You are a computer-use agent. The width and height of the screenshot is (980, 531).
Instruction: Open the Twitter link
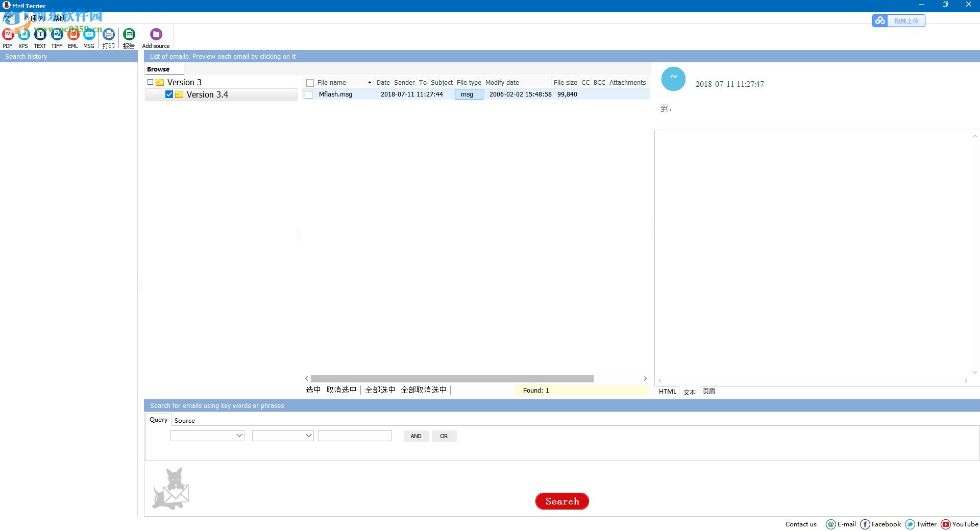click(x=921, y=524)
